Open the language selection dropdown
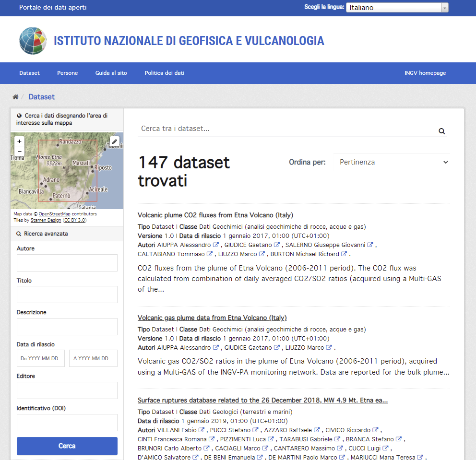The width and height of the screenshot is (476, 460). point(397,8)
